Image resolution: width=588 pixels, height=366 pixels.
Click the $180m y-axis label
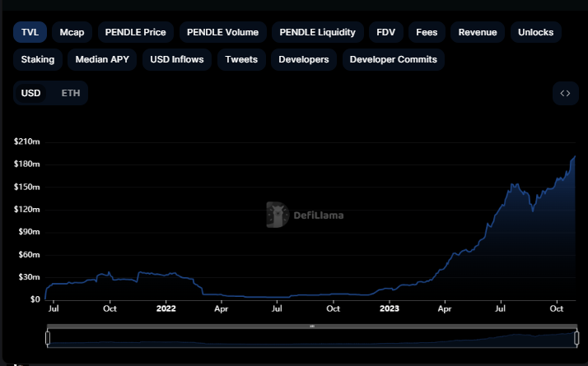click(26, 164)
